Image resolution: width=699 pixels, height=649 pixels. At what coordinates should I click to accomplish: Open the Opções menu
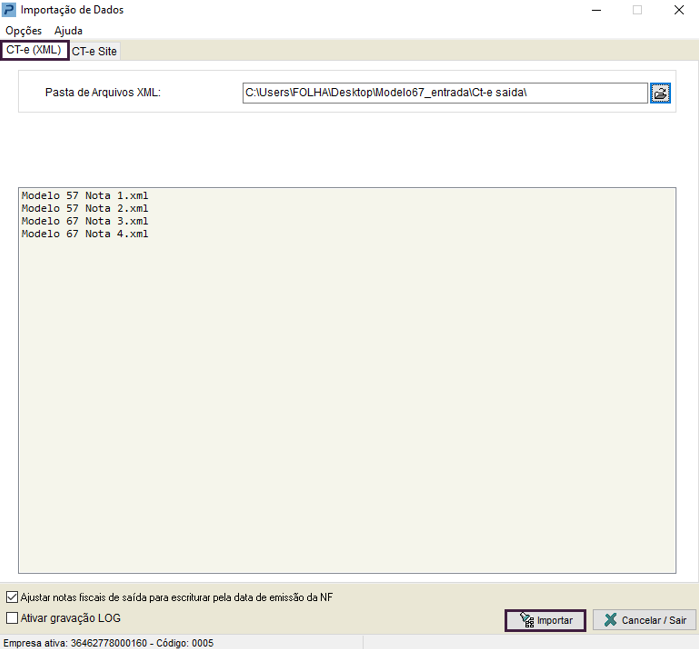pyautogui.click(x=23, y=30)
